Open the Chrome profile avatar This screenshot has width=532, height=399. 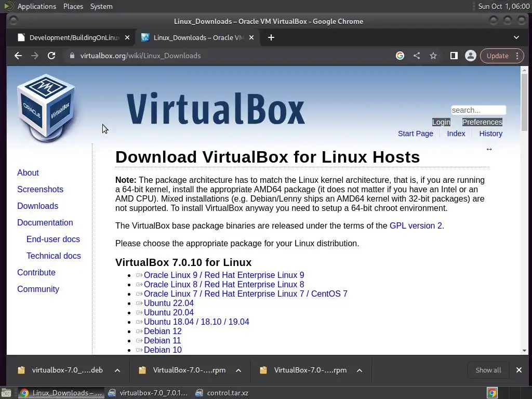coord(471,56)
